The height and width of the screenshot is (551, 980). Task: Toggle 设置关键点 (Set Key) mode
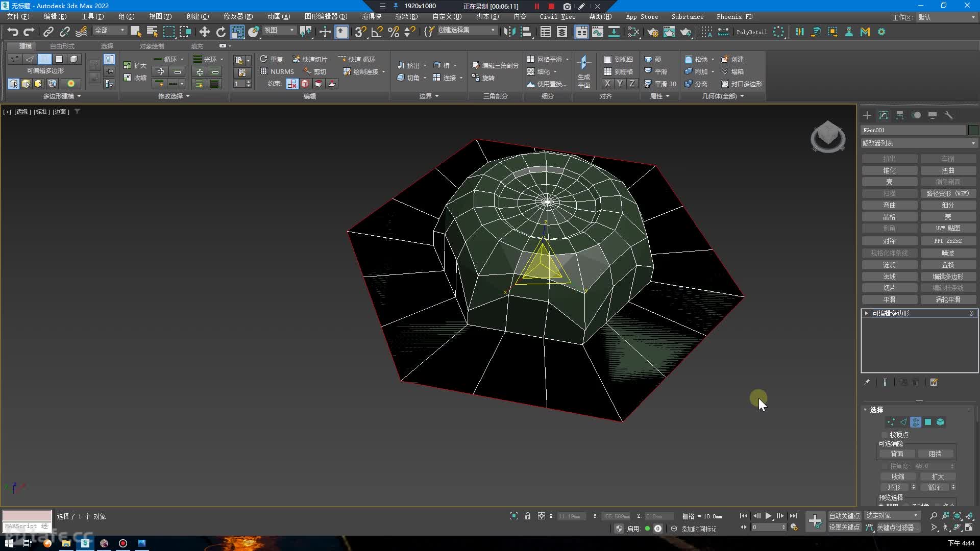tap(844, 528)
